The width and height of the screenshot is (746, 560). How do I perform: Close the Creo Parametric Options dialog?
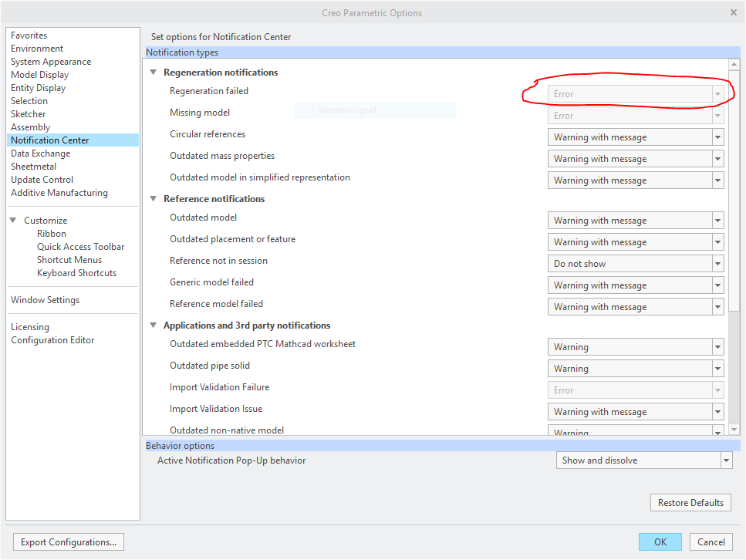tap(733, 13)
